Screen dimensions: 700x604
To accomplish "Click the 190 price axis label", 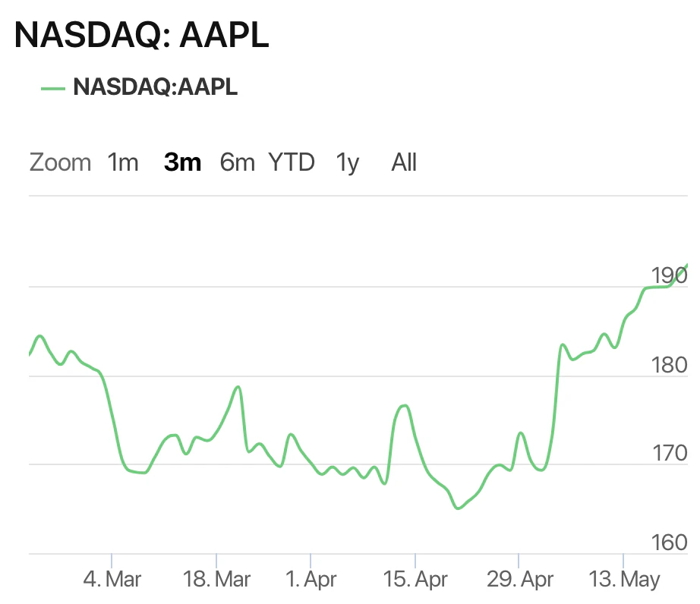I will (x=669, y=275).
